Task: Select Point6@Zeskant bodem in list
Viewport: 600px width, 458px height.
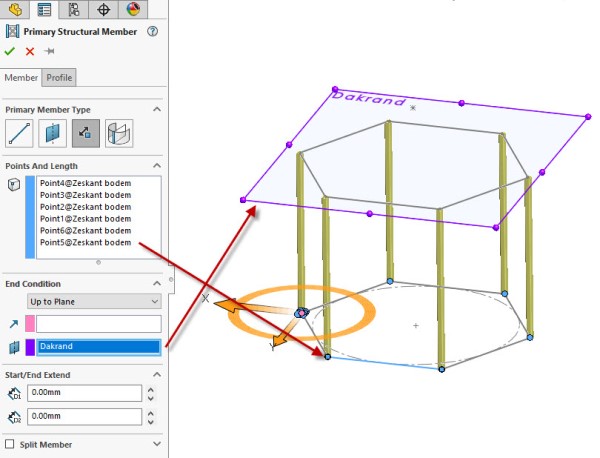Action: 85,231
